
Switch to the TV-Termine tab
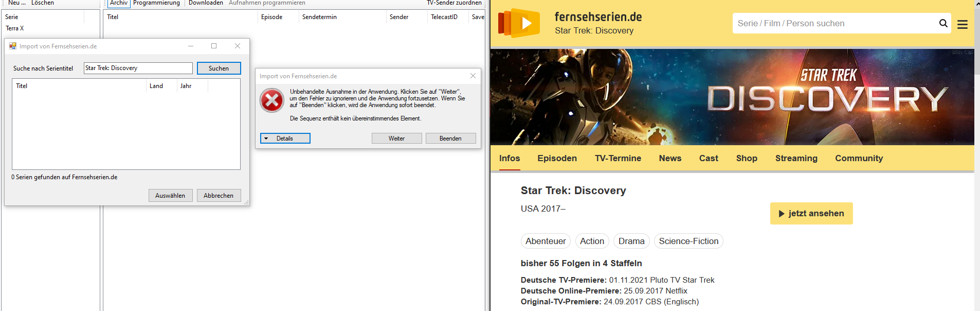618,159
